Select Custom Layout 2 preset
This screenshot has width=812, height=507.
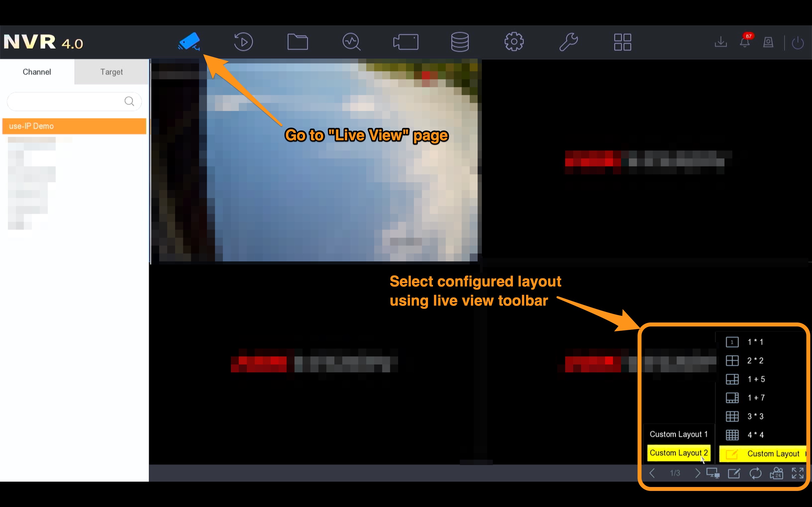pos(679,453)
